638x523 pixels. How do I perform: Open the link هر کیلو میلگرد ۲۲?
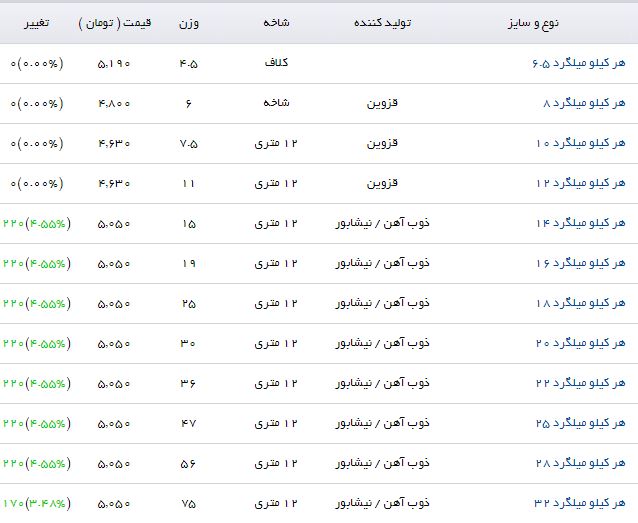(581, 383)
